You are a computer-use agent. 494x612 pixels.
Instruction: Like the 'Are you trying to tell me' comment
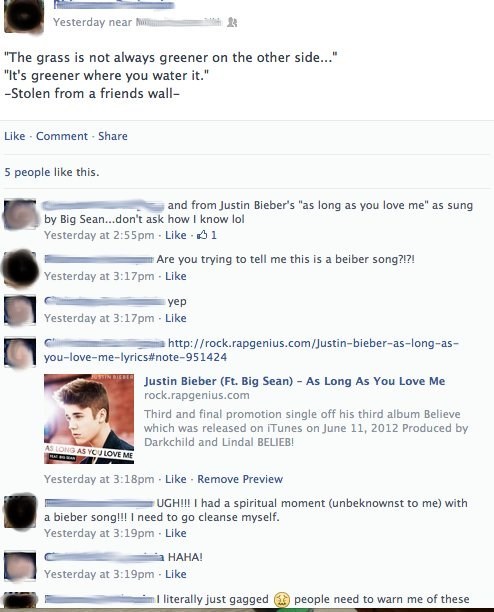coord(176,276)
